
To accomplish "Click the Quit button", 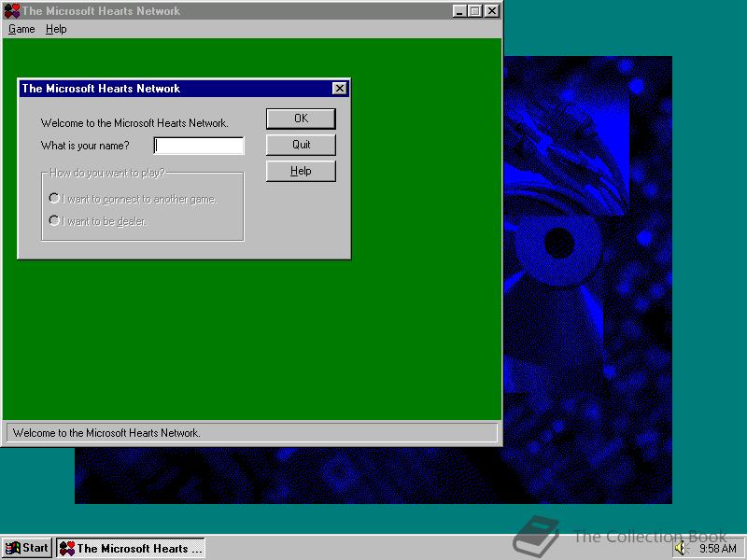I will pos(301,145).
